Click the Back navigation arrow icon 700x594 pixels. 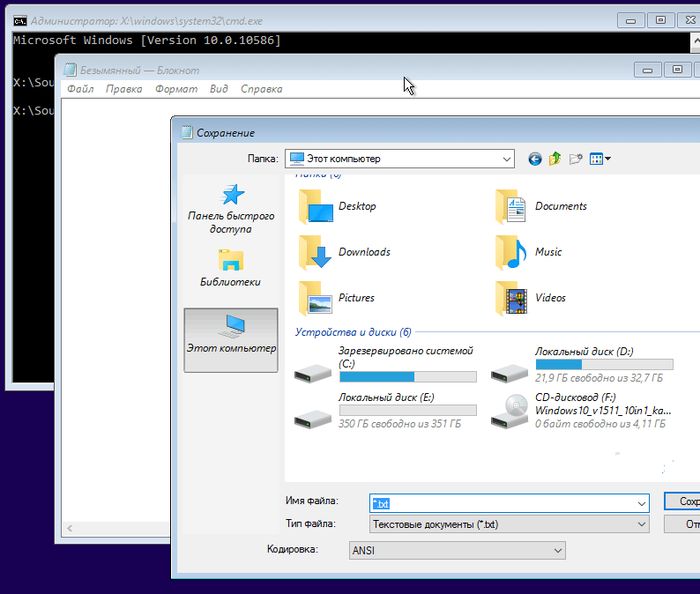(x=535, y=159)
